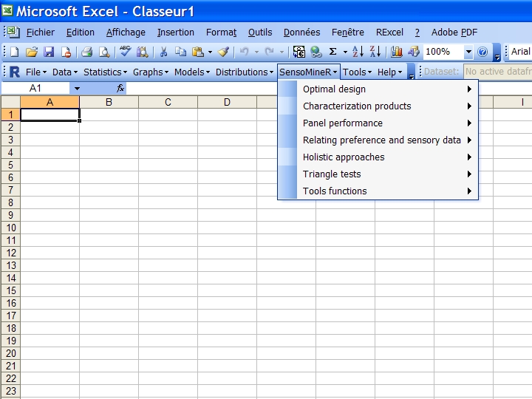Open the Redo history dropdown arrow

tap(282, 52)
